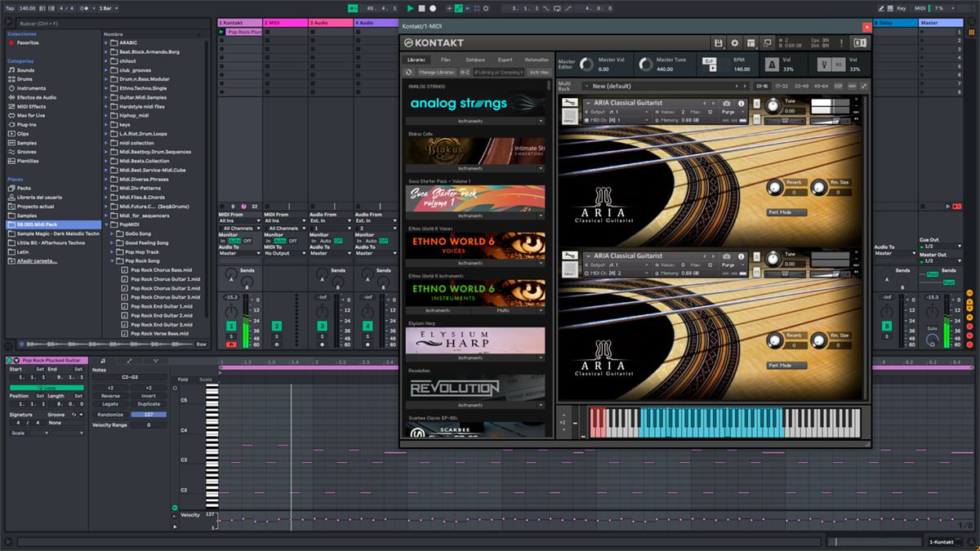Select the Files tab in Kontakt
Image resolution: width=980 pixels, height=551 pixels.
[x=445, y=60]
